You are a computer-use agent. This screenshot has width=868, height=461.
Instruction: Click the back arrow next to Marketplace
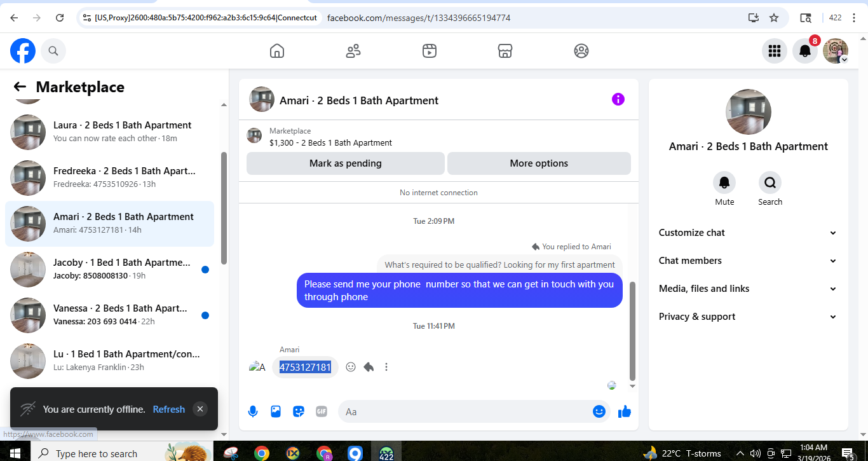click(x=20, y=87)
